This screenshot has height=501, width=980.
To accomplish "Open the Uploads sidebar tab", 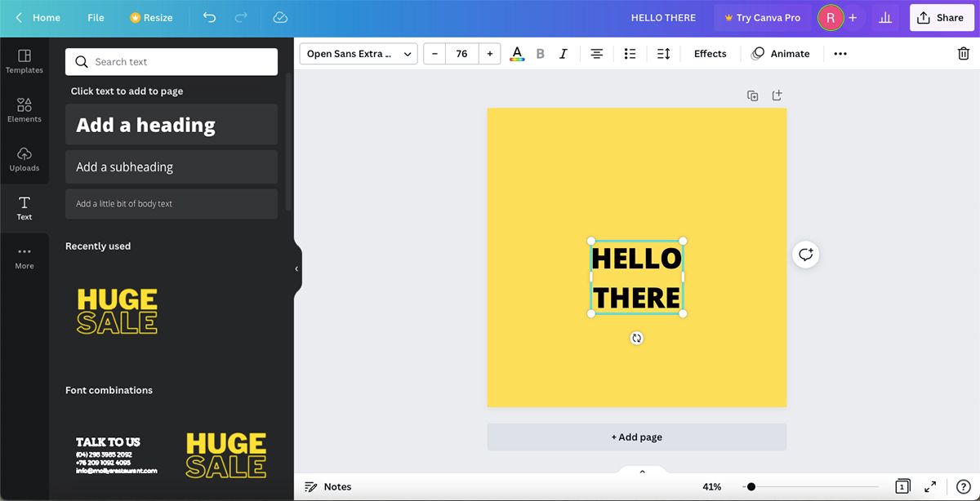I will (24, 159).
